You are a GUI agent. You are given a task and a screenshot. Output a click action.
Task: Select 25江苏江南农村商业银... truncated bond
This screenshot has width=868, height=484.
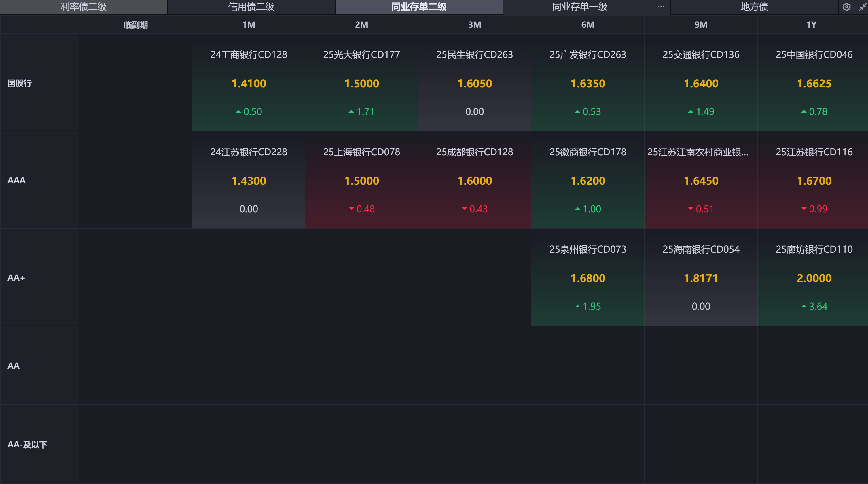click(698, 152)
